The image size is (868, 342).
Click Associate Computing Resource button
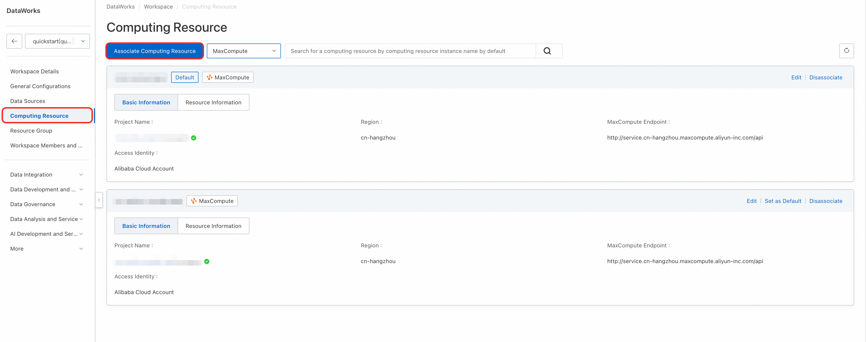pos(155,51)
